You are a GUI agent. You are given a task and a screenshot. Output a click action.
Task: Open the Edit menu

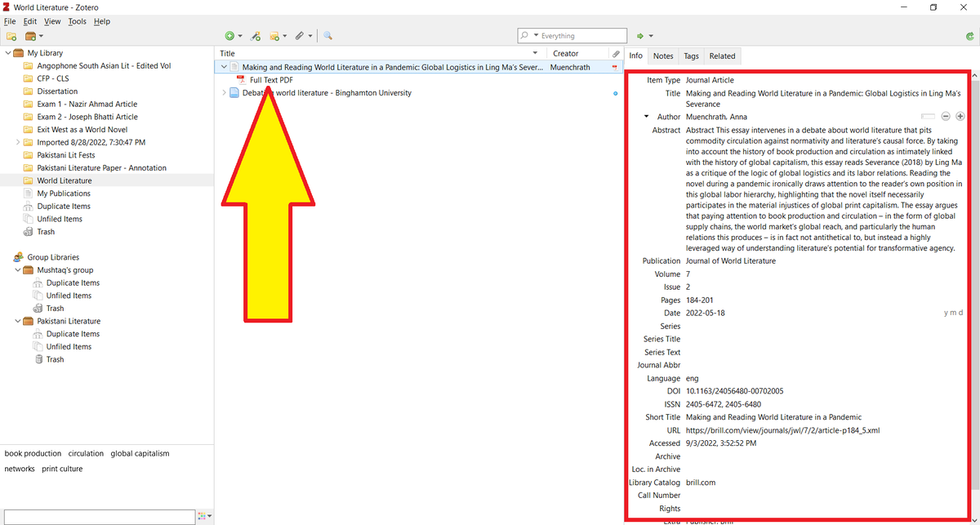point(30,21)
